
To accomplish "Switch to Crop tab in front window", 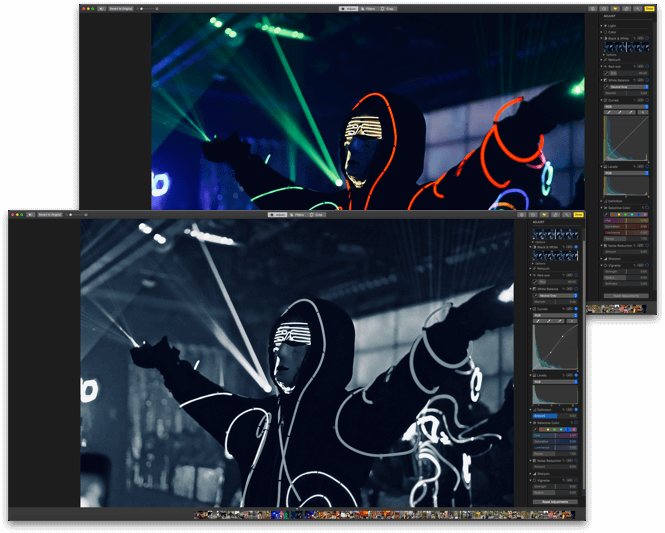I will click(x=316, y=215).
